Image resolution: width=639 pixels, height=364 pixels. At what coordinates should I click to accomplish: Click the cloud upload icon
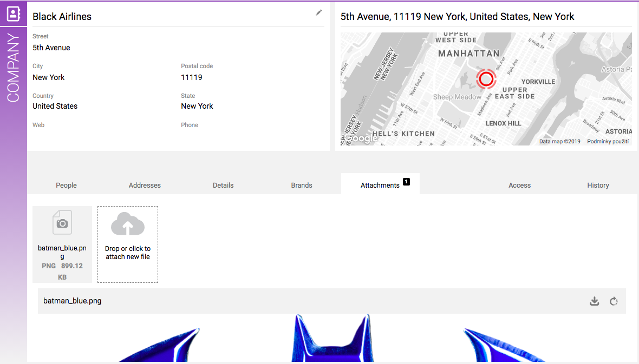[128, 224]
